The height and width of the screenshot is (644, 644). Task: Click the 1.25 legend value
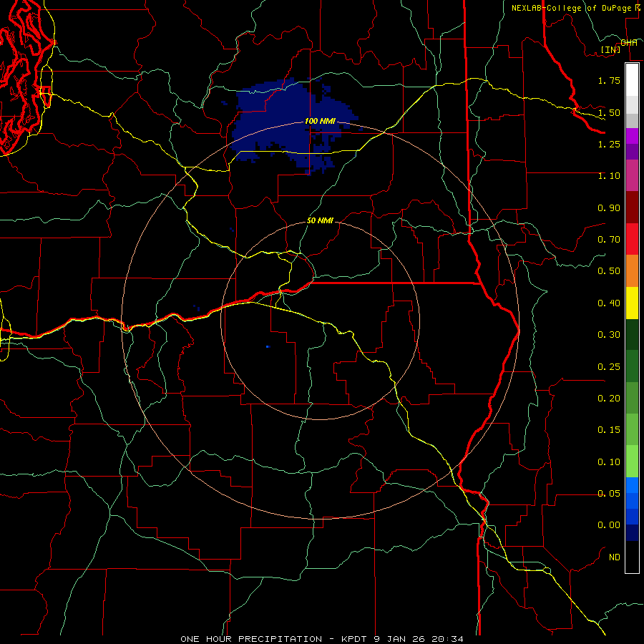pos(609,144)
